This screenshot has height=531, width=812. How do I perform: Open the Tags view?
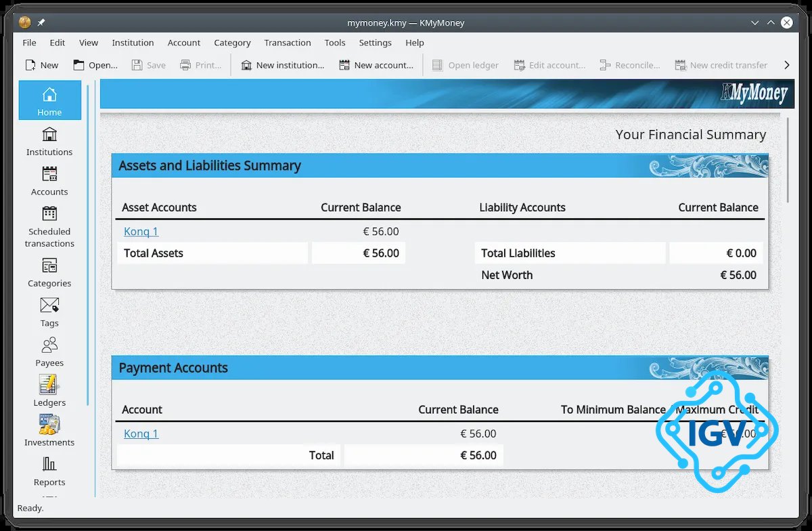(49, 312)
